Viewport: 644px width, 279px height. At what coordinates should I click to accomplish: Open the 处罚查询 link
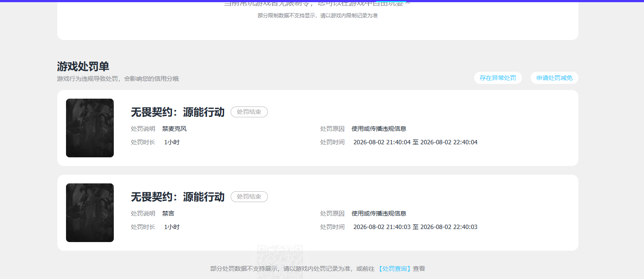(394, 269)
